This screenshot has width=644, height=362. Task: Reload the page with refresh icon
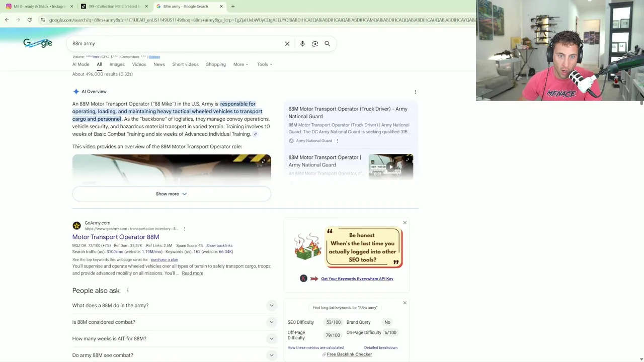click(30, 20)
